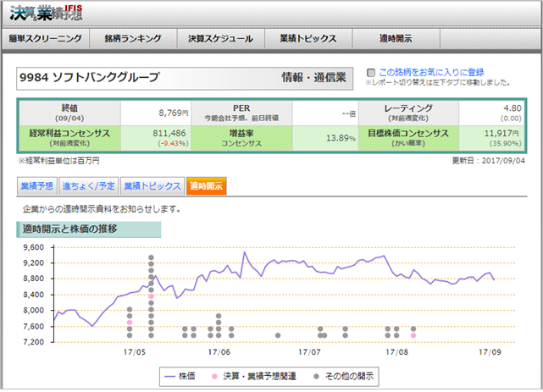Click the gray その他の開示 legend dot
Viewport: 543px width, 392px height.
coord(313,374)
